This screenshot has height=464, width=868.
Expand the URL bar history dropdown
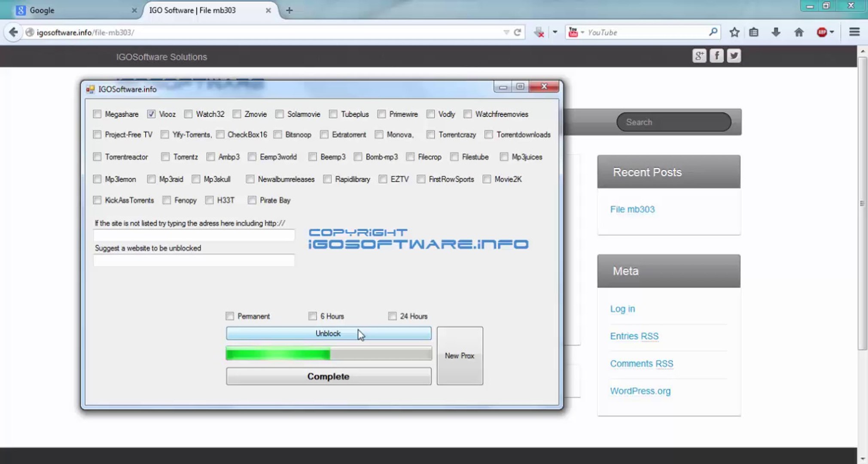point(506,32)
